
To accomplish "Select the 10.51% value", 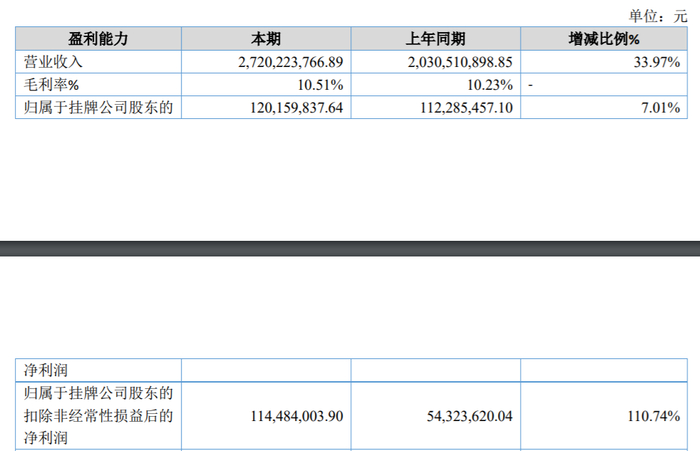I will 321,85.
